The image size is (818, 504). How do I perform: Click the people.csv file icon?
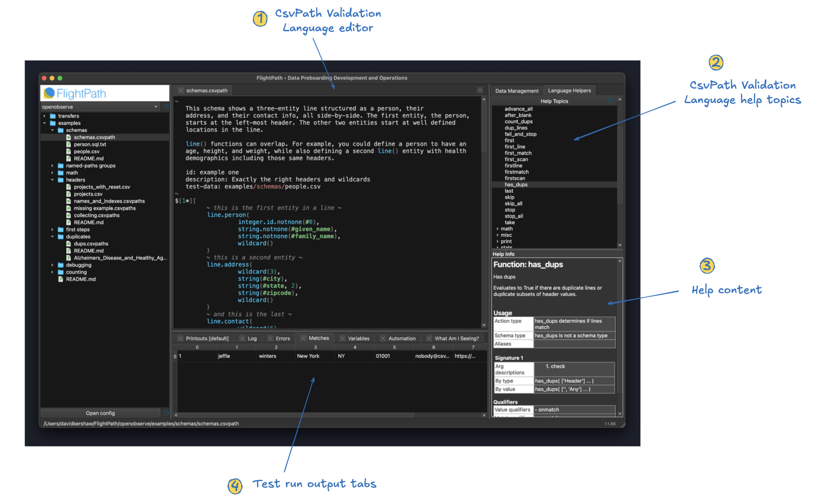[x=68, y=152]
